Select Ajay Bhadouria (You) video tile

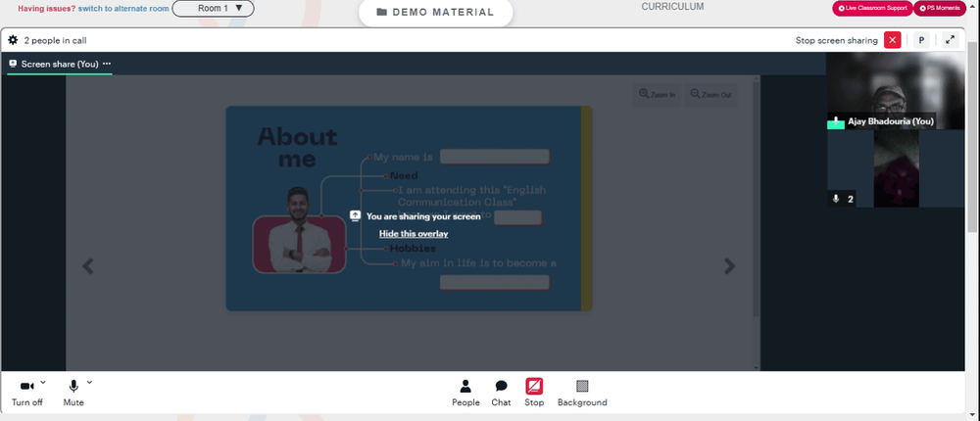(896, 91)
